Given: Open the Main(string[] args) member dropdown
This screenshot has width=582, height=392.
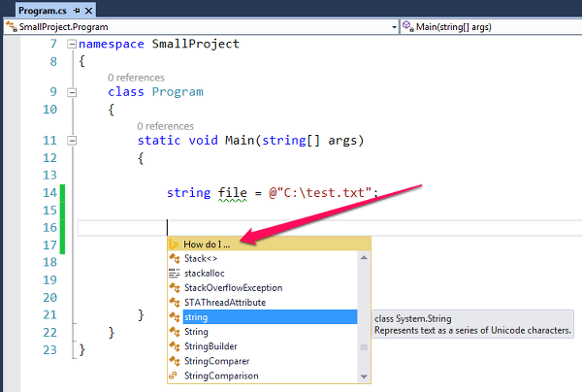Looking at the screenshot, I should (x=491, y=27).
